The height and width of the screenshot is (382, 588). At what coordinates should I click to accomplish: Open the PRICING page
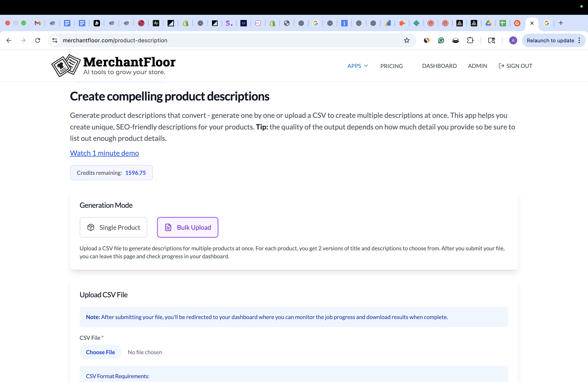391,66
